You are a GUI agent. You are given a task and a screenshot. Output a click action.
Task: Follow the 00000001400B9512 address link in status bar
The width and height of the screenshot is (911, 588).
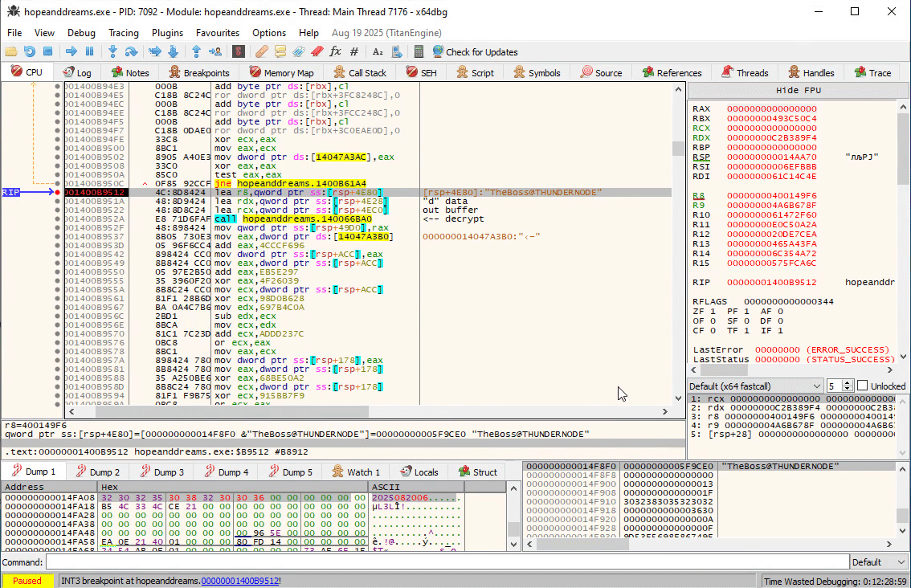tap(239, 581)
